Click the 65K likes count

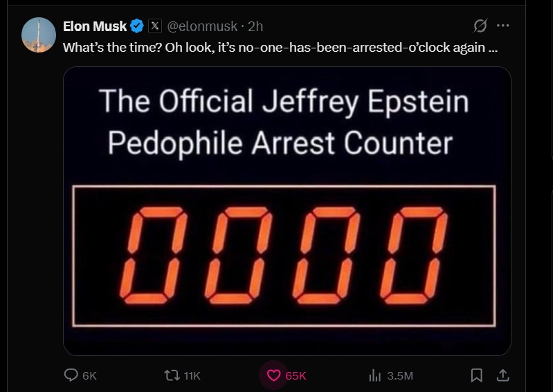tap(296, 375)
